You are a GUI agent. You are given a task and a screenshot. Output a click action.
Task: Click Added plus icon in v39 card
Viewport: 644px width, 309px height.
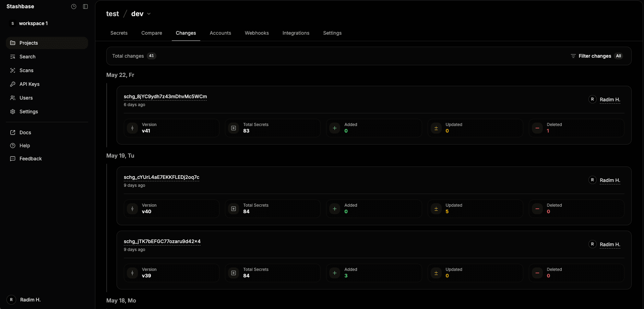point(335,273)
